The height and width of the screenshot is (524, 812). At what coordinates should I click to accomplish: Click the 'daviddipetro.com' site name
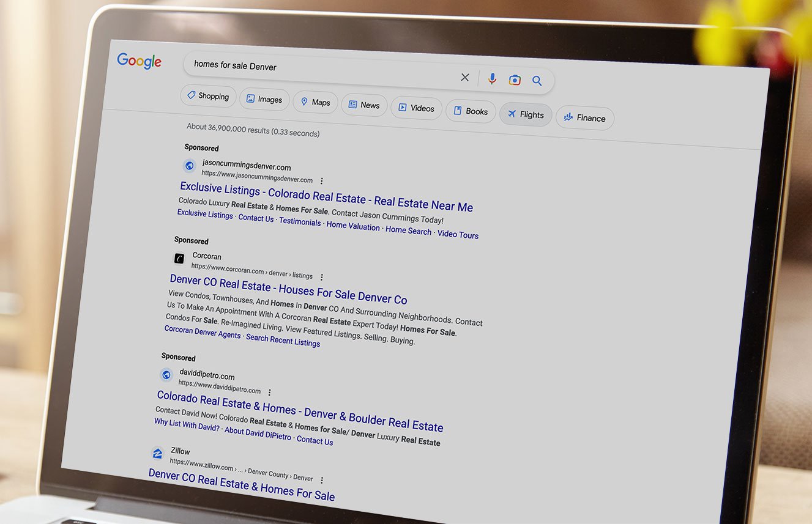pos(207,375)
